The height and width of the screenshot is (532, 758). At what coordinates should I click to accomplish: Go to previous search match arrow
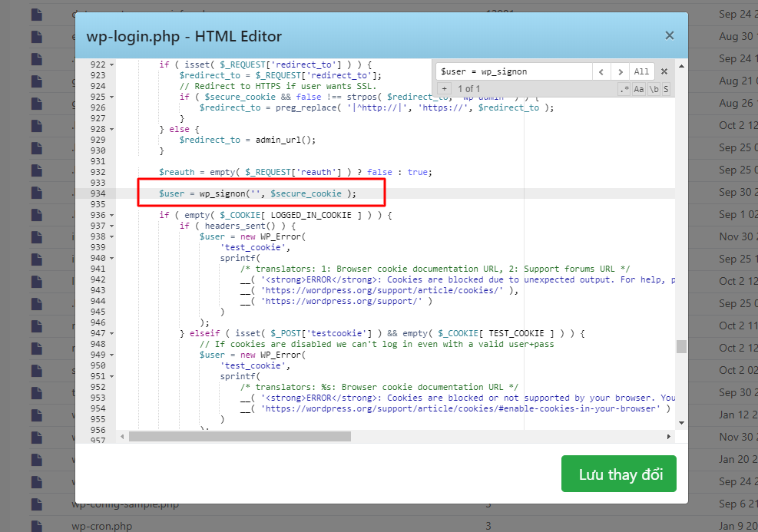pos(601,71)
